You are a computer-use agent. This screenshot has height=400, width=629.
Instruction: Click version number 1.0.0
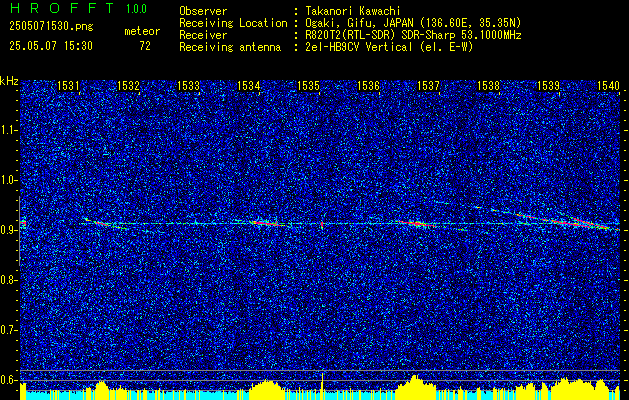(x=136, y=8)
